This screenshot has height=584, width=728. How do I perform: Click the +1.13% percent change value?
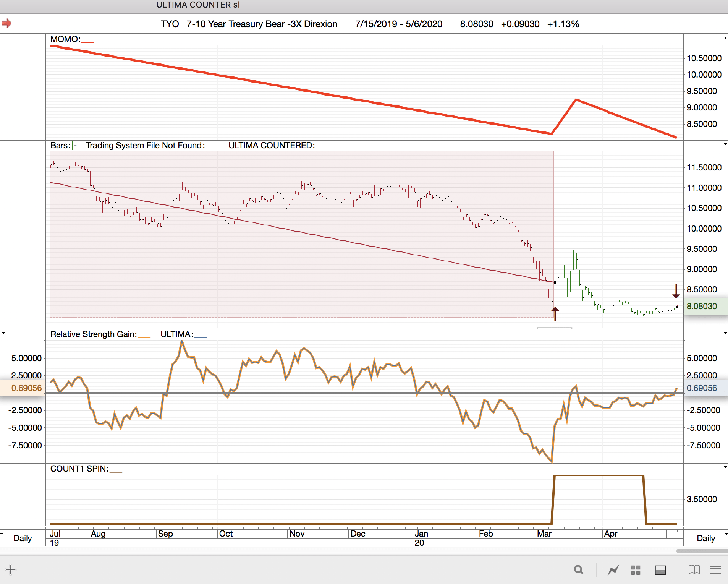click(563, 24)
